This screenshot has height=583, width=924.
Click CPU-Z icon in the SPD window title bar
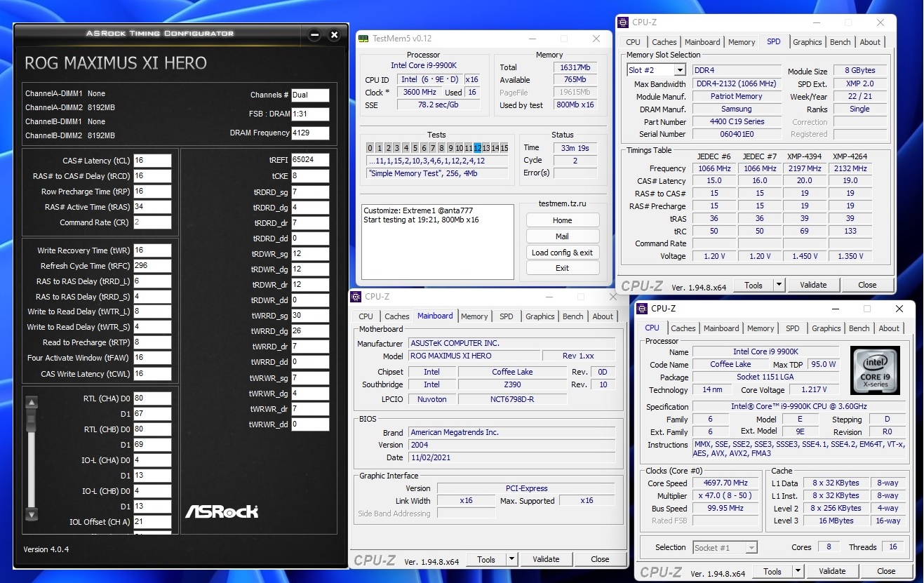[x=623, y=22]
